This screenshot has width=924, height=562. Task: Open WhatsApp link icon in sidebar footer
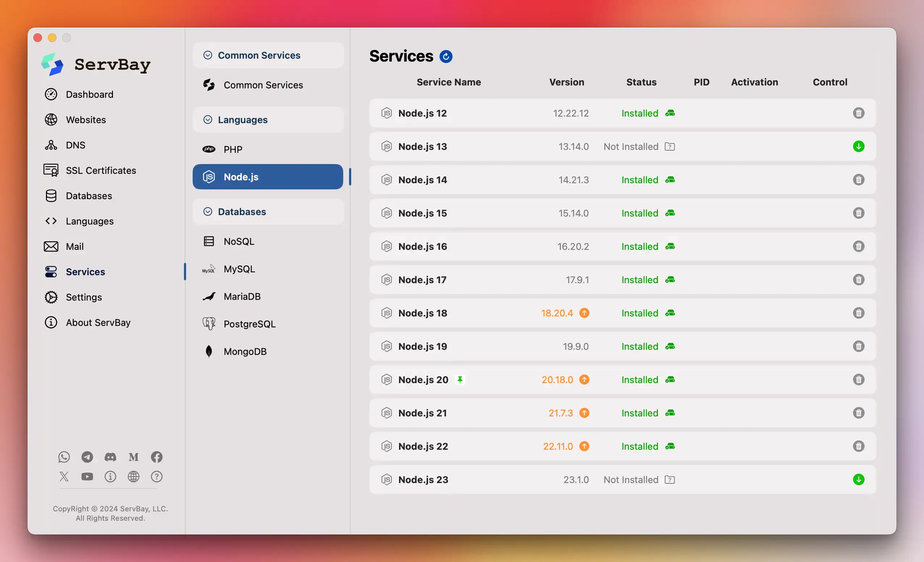[64, 457]
